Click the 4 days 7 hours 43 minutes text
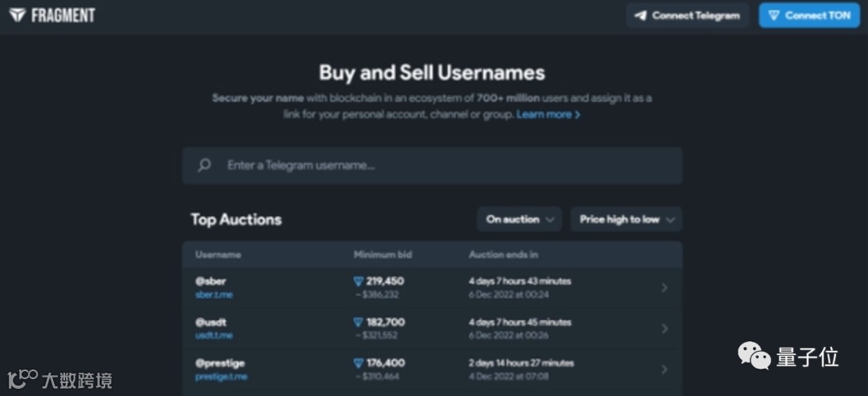Image resolution: width=868 pixels, height=396 pixels. [520, 281]
